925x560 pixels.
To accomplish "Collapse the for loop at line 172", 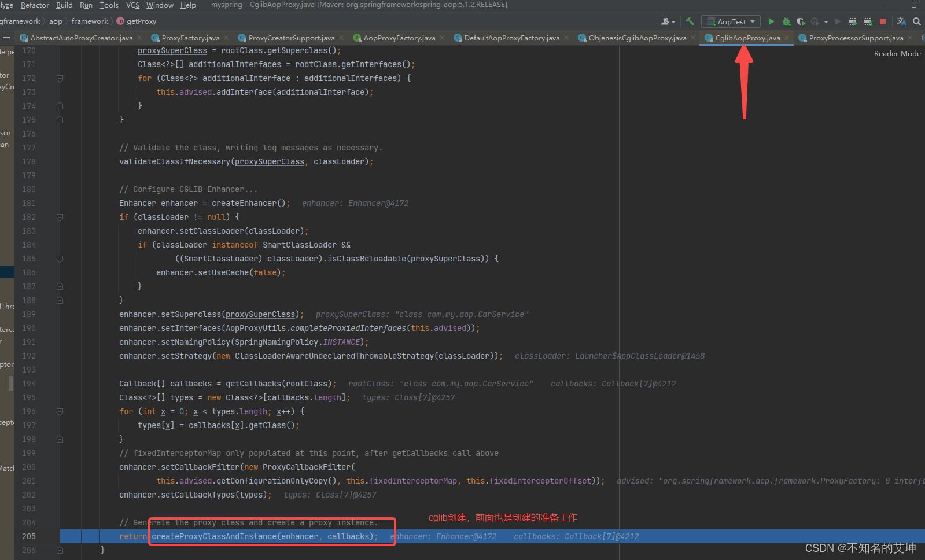I will pos(60,78).
